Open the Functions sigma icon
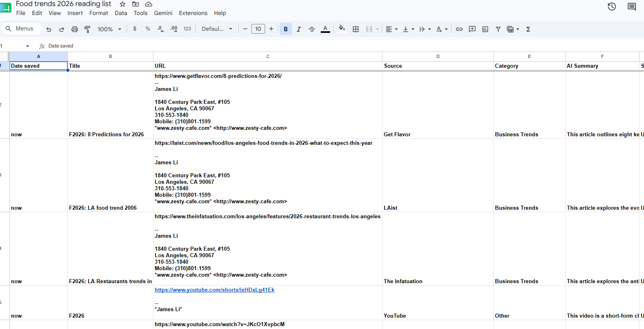 528,29
